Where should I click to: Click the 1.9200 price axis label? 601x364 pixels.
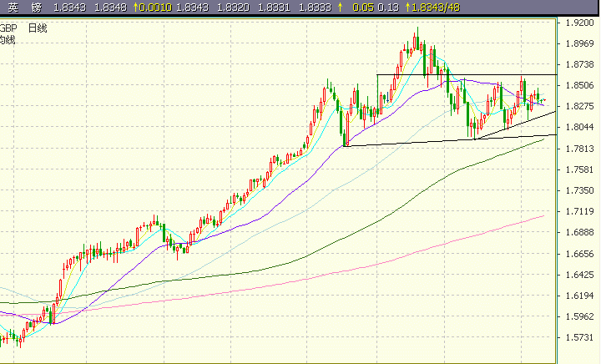[580, 23]
